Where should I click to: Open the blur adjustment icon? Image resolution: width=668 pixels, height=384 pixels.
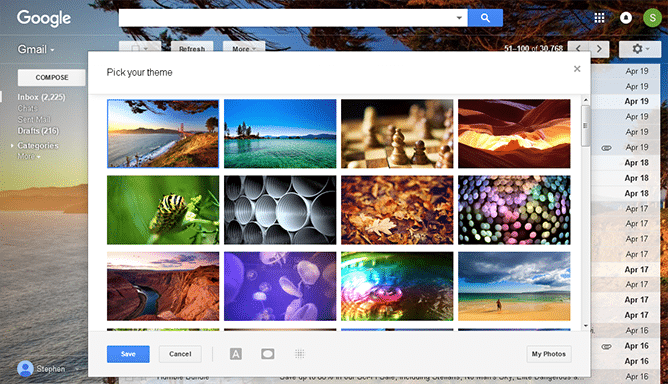click(x=299, y=354)
